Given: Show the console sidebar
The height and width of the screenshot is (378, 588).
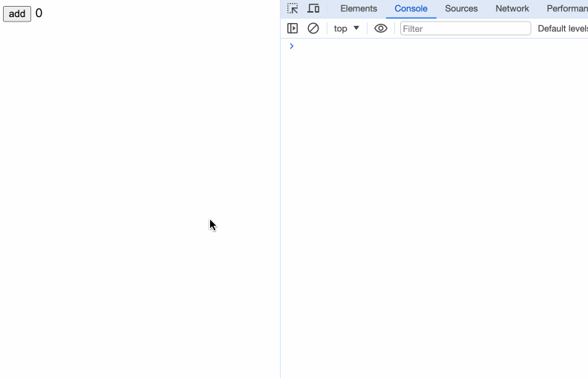Looking at the screenshot, I should tap(293, 28).
